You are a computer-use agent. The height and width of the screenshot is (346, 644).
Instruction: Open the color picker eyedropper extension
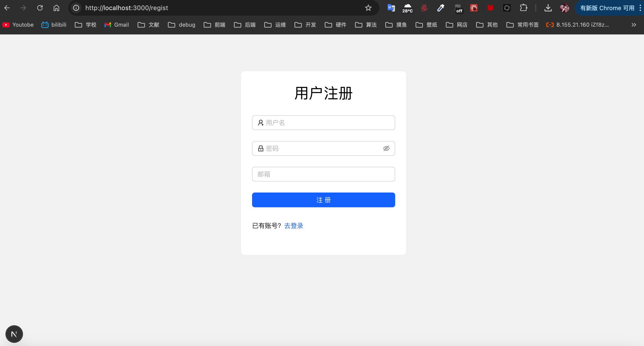pyautogui.click(x=441, y=8)
